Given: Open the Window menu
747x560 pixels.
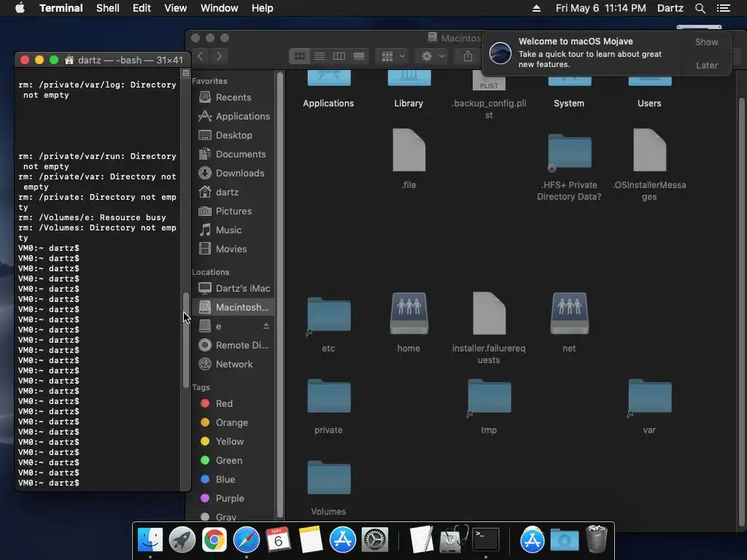Looking at the screenshot, I should pyautogui.click(x=219, y=8).
